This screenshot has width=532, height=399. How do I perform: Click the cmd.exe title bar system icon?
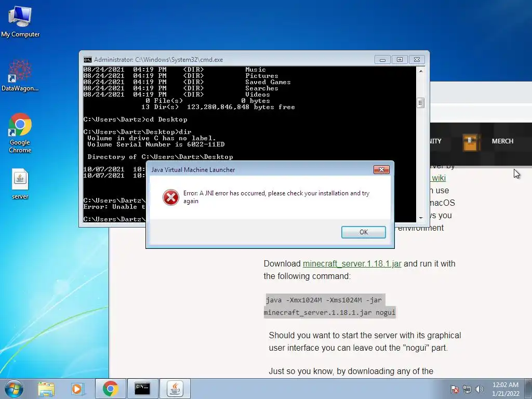point(87,60)
